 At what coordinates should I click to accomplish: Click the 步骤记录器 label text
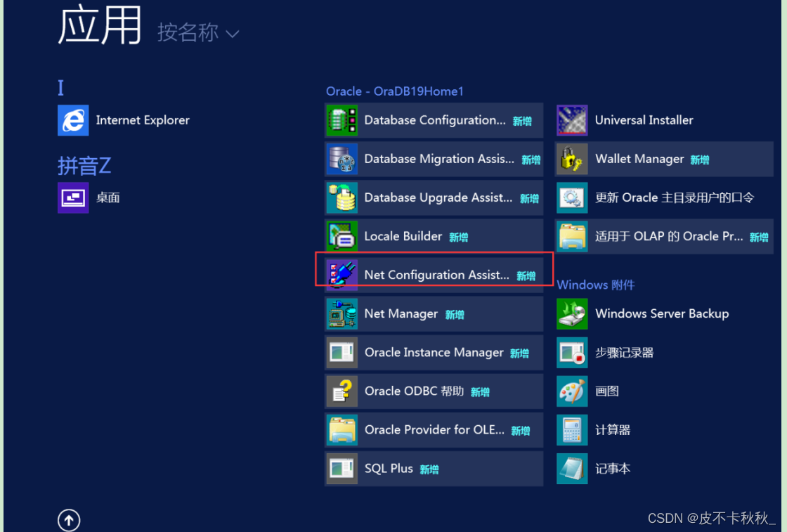pos(625,353)
